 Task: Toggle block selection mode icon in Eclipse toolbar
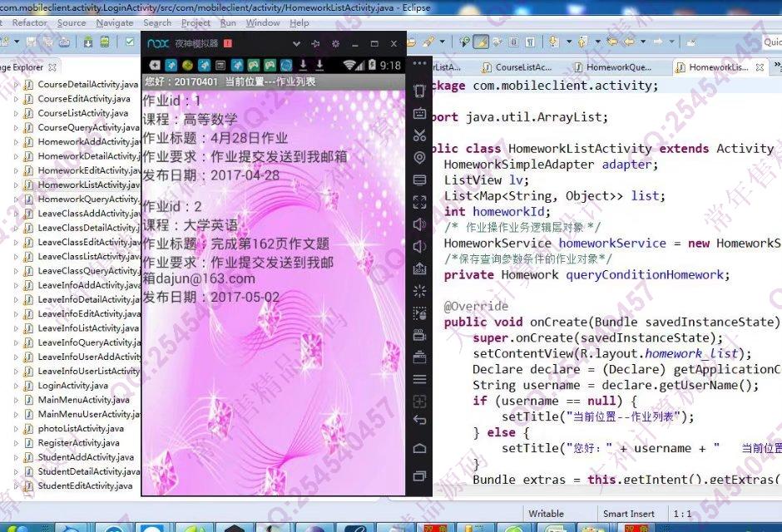(x=514, y=42)
